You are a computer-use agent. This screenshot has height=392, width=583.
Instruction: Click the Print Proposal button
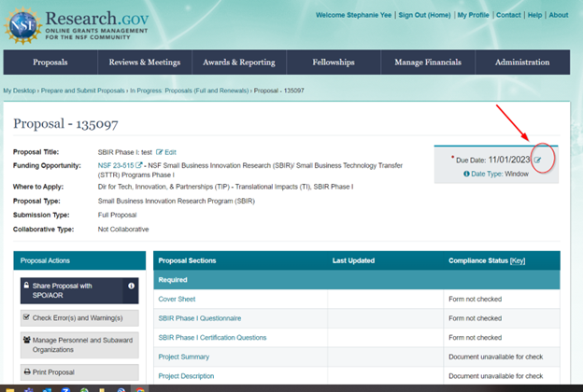(77, 372)
